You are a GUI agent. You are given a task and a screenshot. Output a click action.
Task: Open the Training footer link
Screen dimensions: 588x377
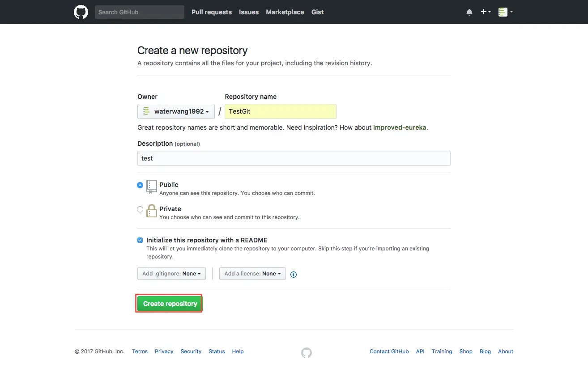[x=442, y=352]
